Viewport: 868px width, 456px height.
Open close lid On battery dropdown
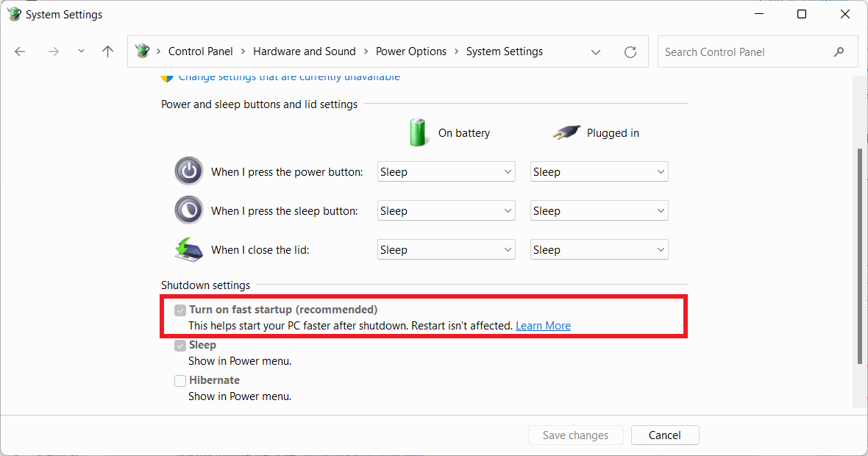(446, 250)
